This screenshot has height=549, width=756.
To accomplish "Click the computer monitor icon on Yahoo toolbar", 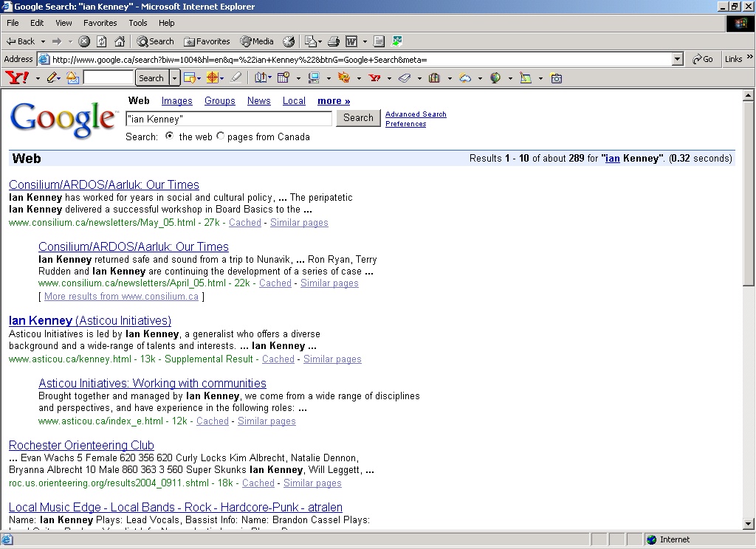I will pyautogui.click(x=314, y=77).
